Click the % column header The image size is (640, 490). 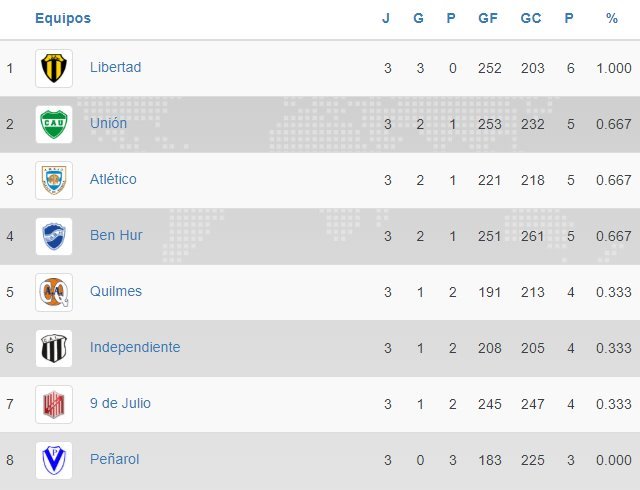(x=612, y=18)
